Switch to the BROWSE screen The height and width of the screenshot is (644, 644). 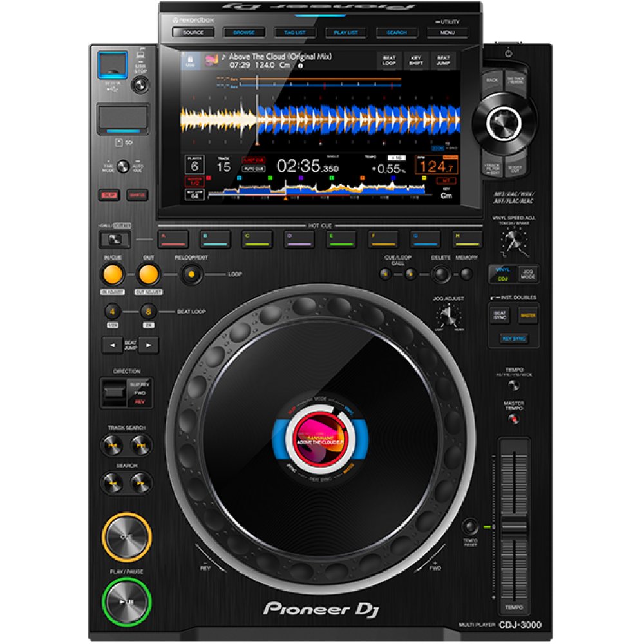[x=243, y=32]
